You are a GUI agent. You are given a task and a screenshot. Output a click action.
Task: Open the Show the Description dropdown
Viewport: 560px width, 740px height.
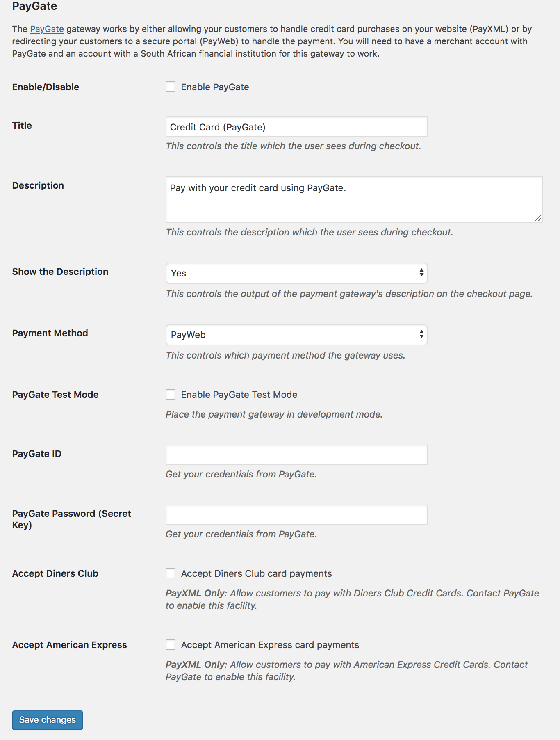[296, 273]
